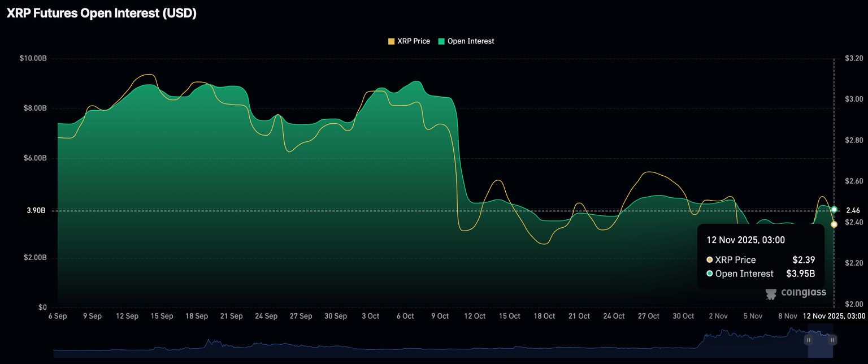Click the coinglass watermark text

pos(803,292)
